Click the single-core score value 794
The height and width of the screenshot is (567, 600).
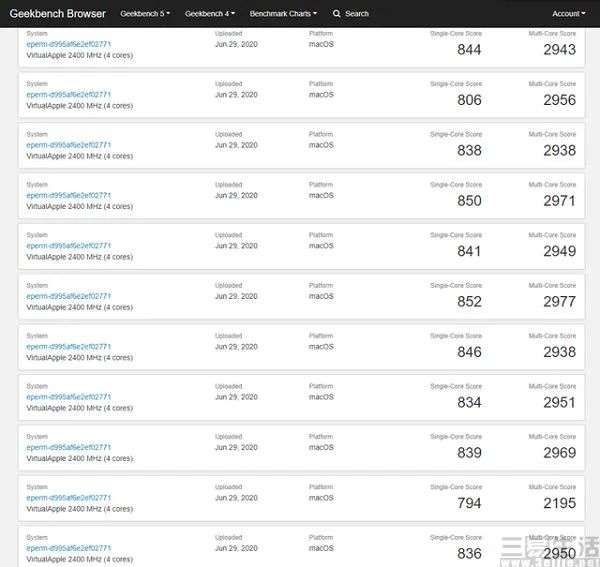pos(469,503)
